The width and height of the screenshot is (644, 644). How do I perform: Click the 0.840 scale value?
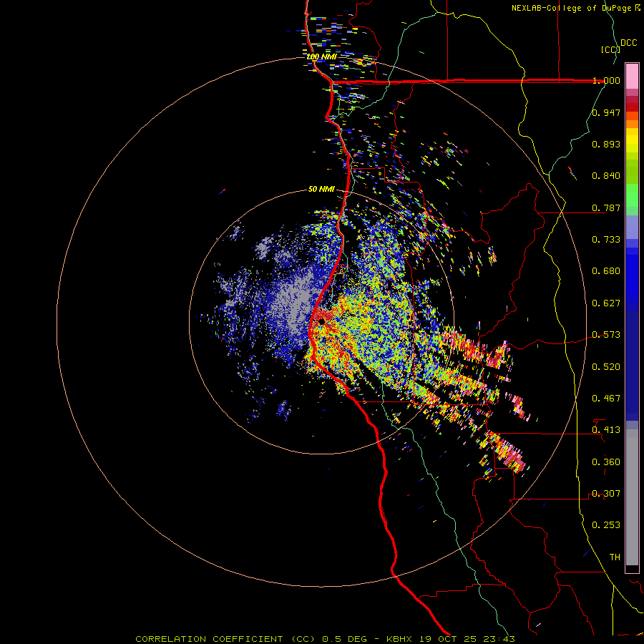(x=606, y=176)
